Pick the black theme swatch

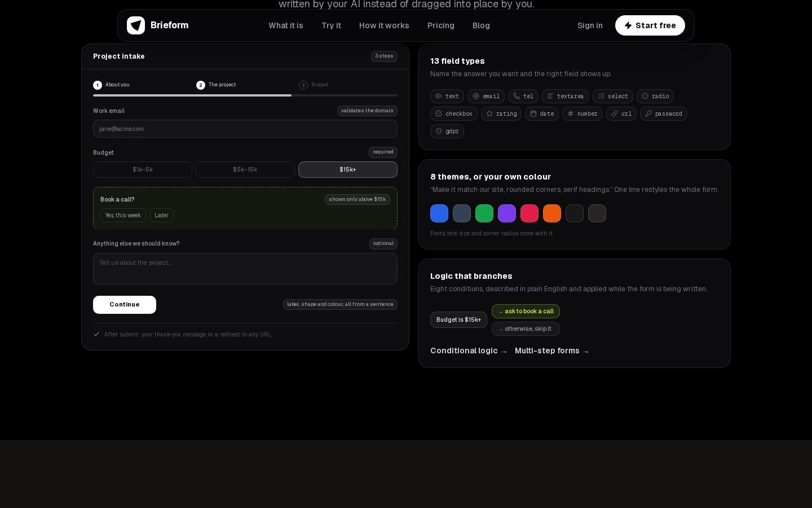pos(575,213)
